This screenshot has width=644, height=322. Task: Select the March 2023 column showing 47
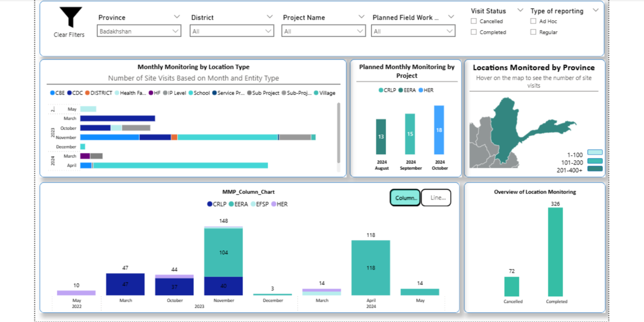[125, 284]
